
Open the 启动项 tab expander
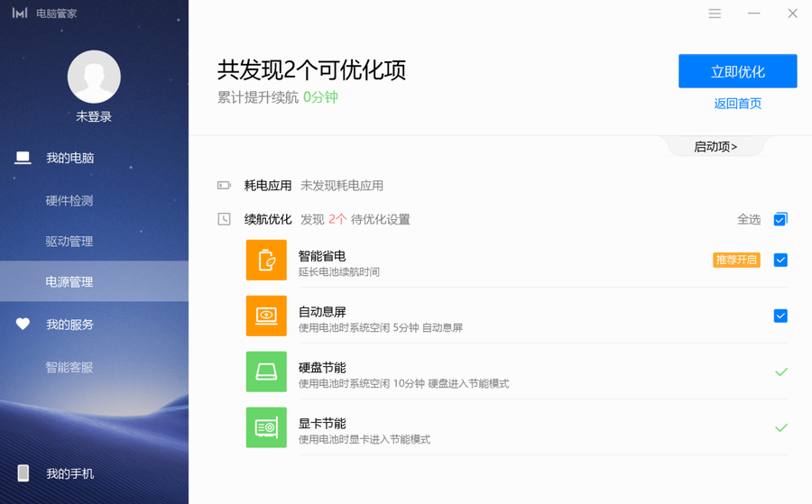(715, 147)
